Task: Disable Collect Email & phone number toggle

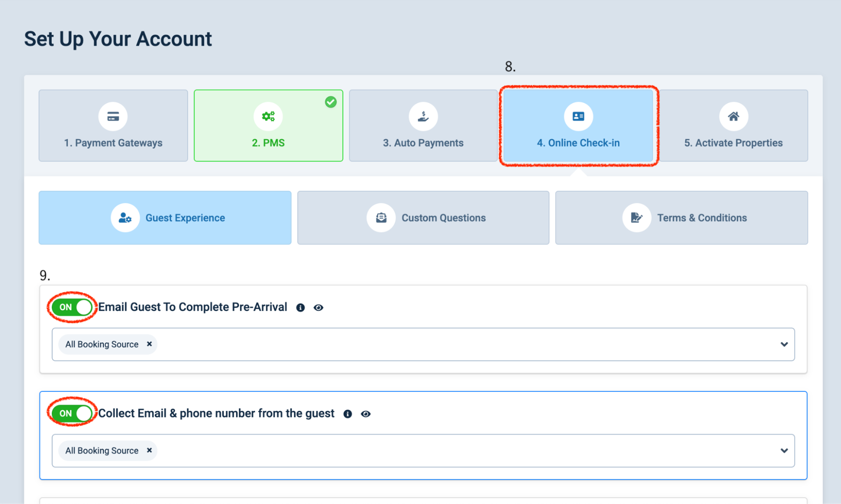Action: pos(72,414)
